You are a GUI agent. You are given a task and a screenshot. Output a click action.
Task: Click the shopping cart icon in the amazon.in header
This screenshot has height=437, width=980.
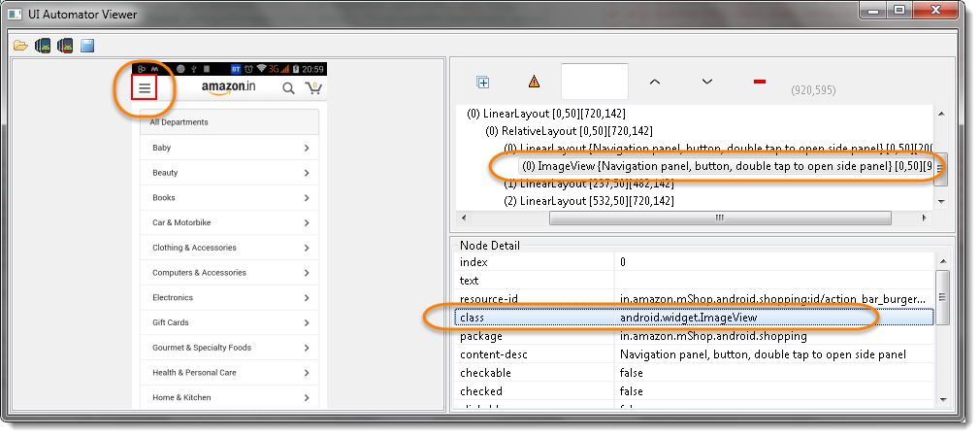click(x=313, y=88)
